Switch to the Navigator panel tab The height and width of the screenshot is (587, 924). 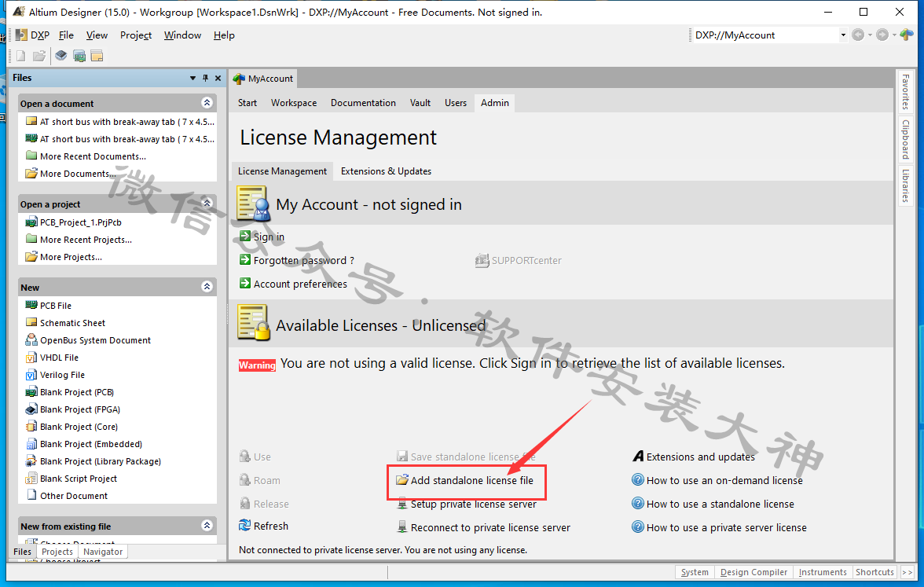tap(103, 552)
